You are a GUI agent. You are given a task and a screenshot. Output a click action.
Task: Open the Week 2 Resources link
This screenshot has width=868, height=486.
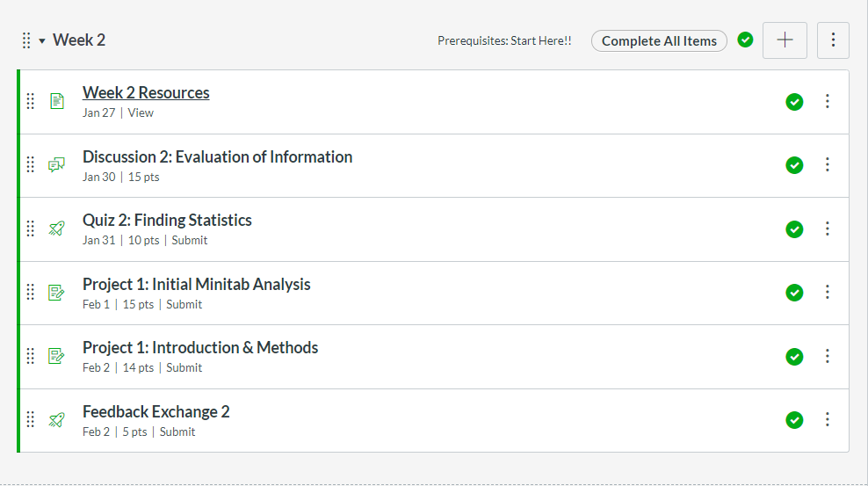coord(146,93)
